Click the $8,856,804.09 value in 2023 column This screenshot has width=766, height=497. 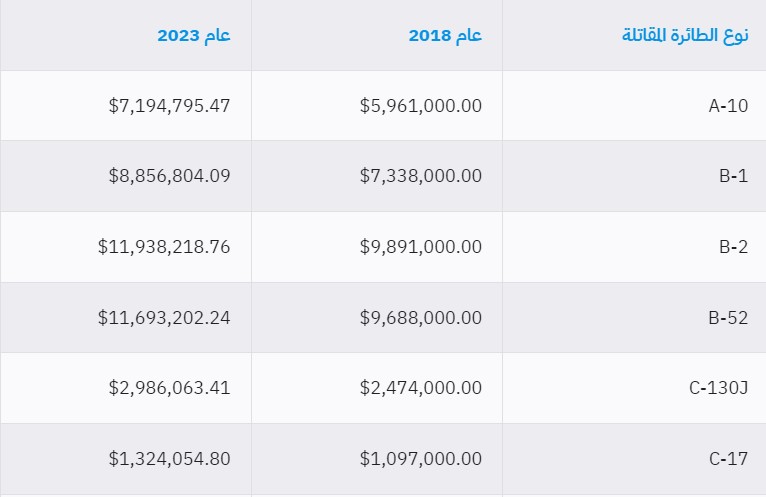point(170,176)
